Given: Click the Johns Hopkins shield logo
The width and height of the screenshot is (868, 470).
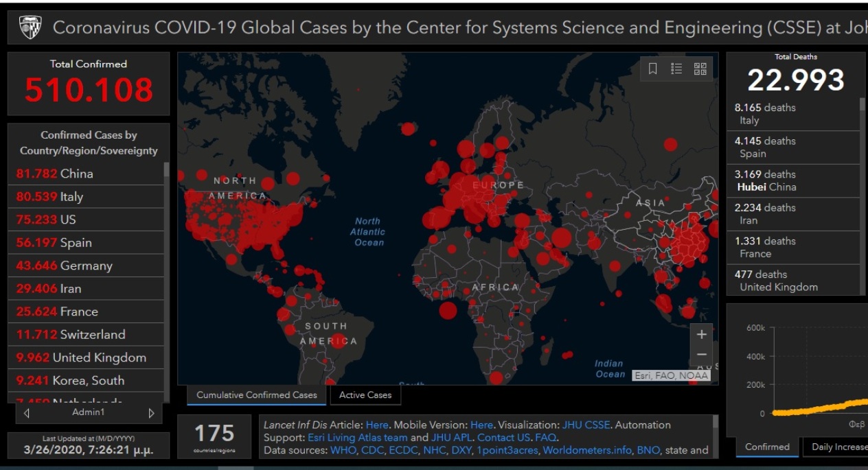Looking at the screenshot, I should (30, 27).
